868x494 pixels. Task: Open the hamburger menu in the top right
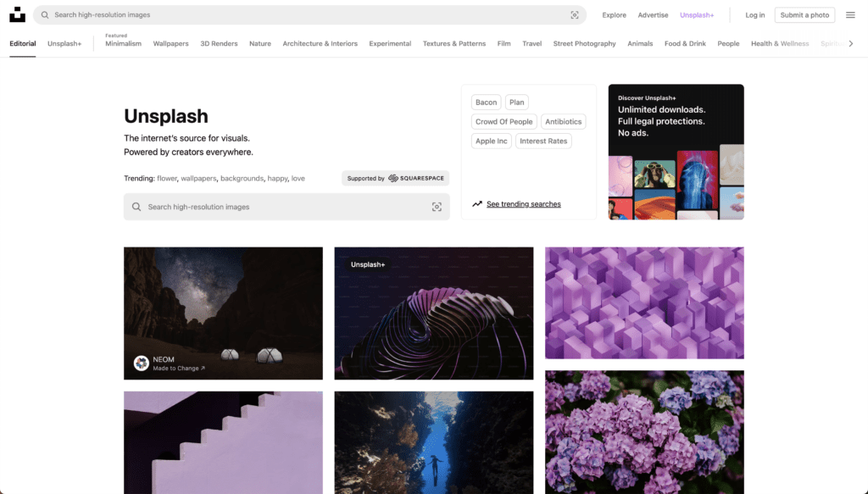click(x=850, y=14)
